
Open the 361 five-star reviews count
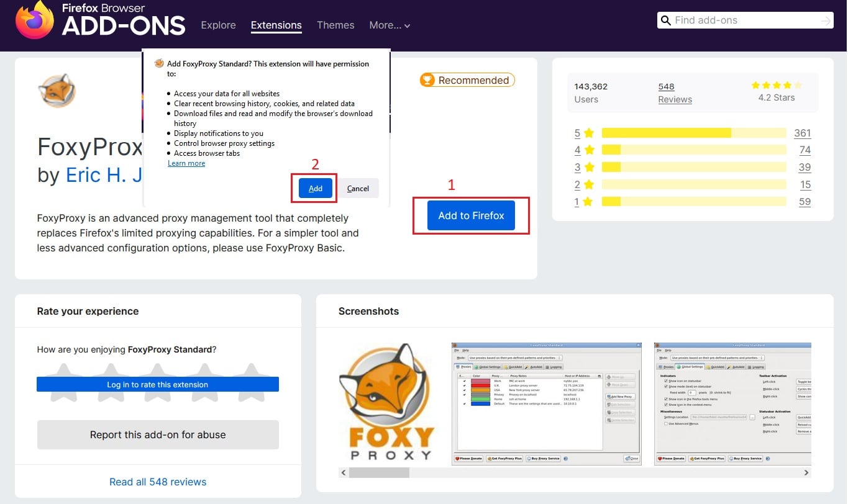[802, 133]
